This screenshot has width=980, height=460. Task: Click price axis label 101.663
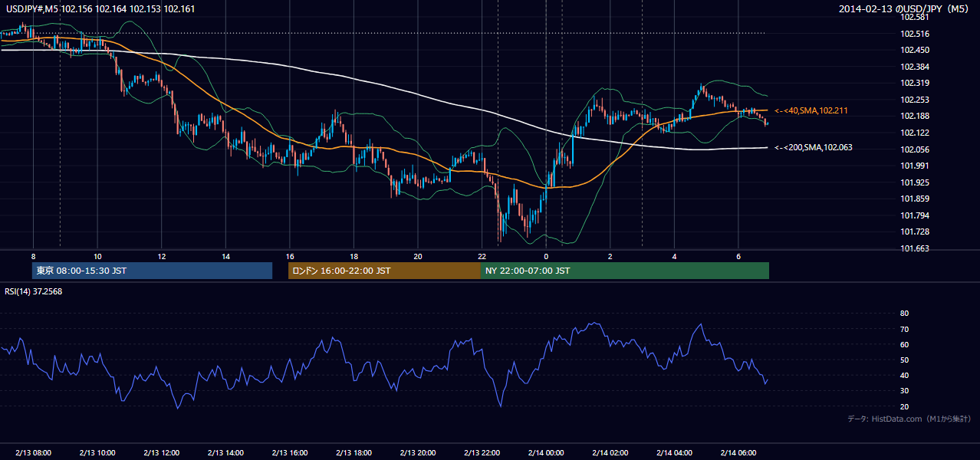pos(914,248)
